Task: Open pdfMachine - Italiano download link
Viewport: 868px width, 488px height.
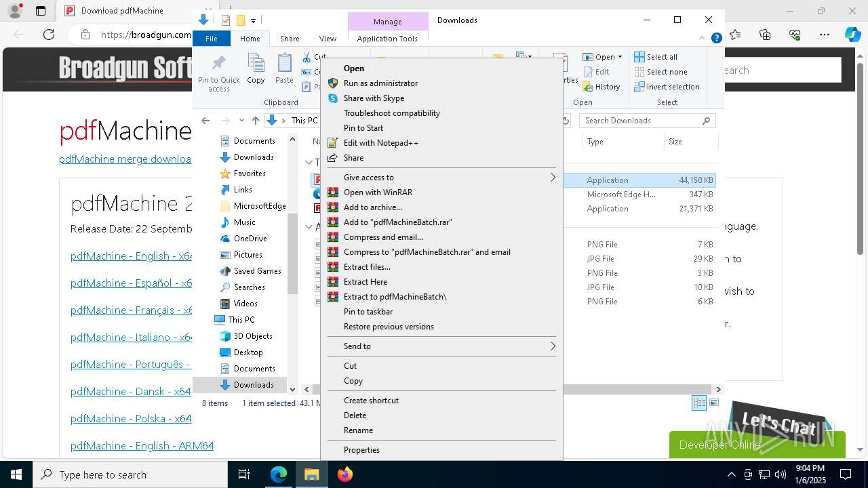Action: (131, 338)
